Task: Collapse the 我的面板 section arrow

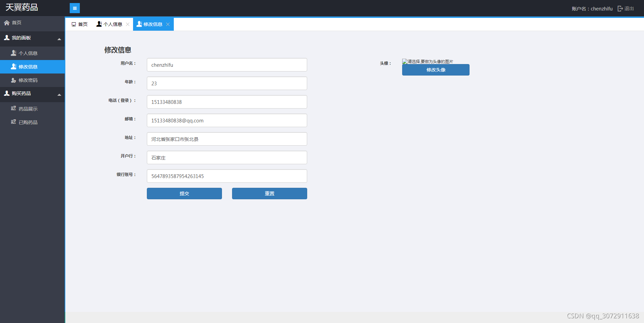Action: [59, 39]
